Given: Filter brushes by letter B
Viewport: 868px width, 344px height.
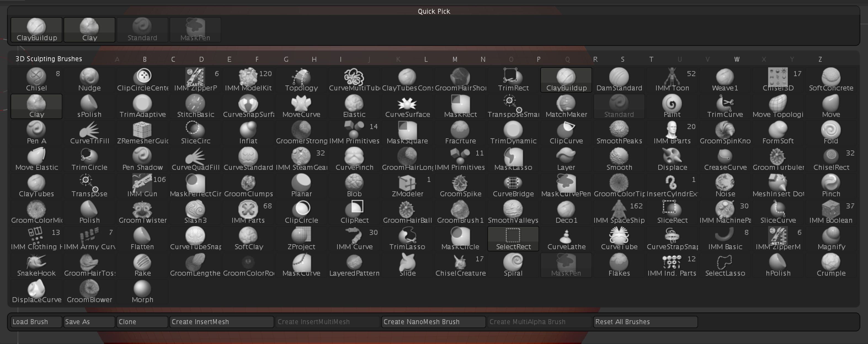Looking at the screenshot, I should tap(145, 59).
